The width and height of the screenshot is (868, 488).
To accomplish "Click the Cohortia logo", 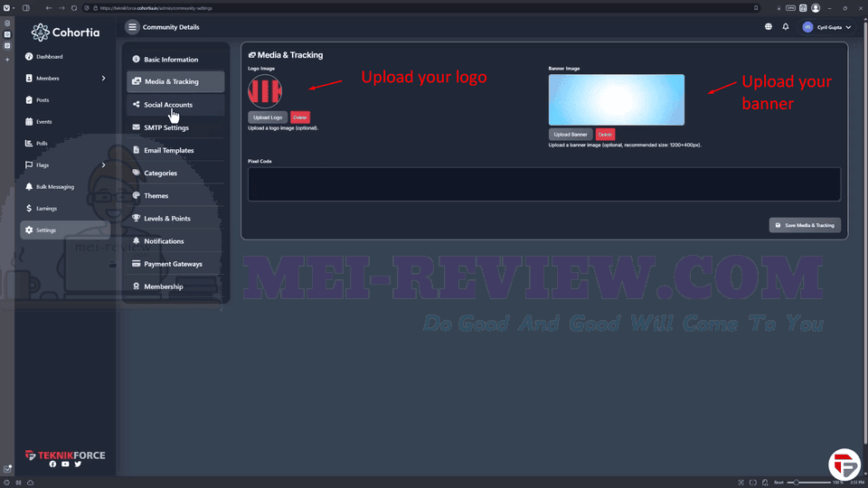I will 65,33.
